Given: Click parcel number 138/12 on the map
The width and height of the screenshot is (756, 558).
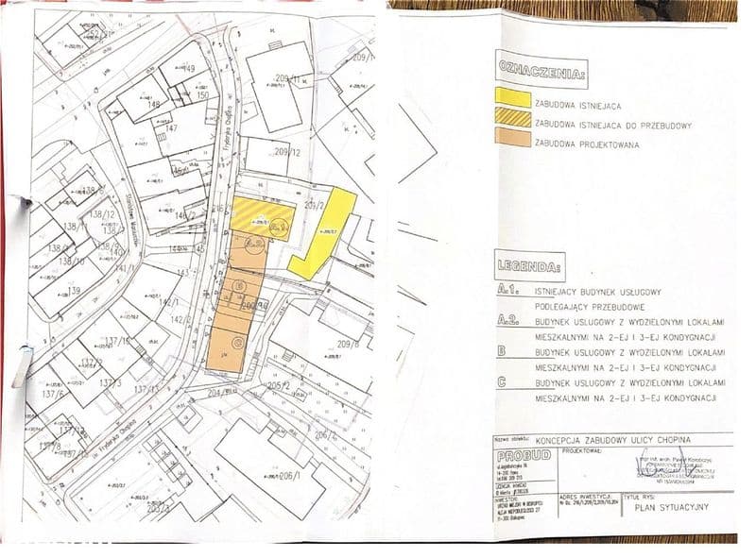Looking at the screenshot, I should tap(102, 214).
